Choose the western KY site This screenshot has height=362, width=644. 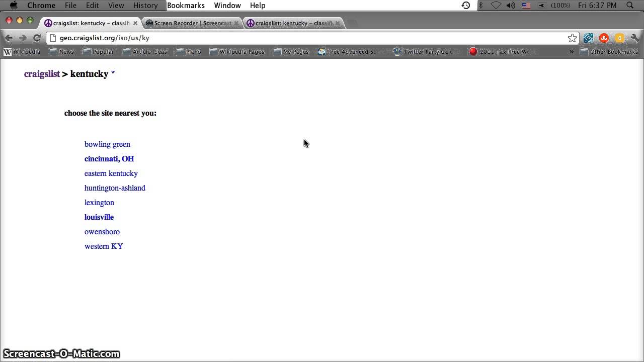104,246
